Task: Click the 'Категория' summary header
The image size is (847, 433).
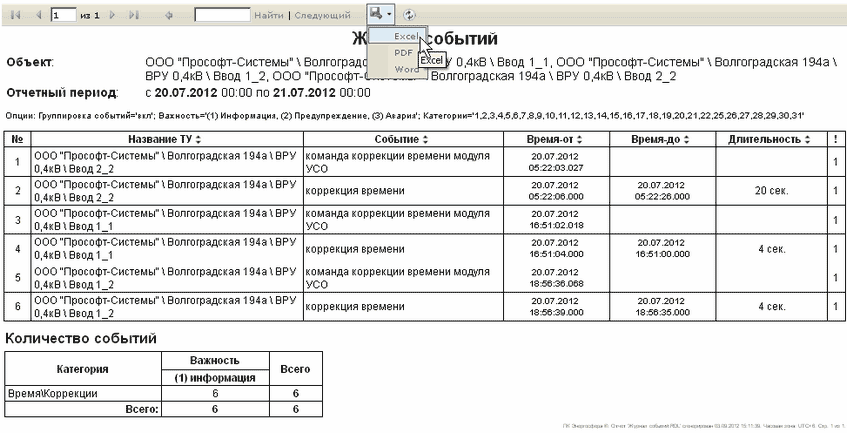Action: click(x=83, y=369)
